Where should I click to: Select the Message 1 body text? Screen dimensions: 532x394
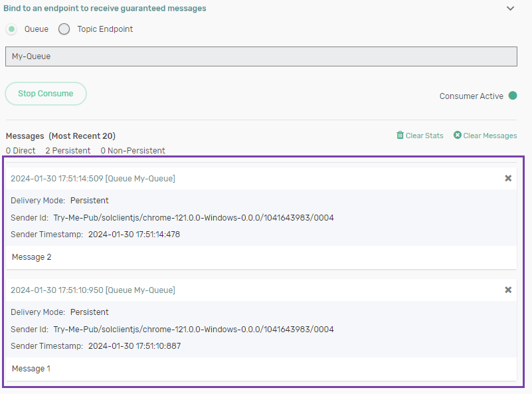click(x=31, y=369)
